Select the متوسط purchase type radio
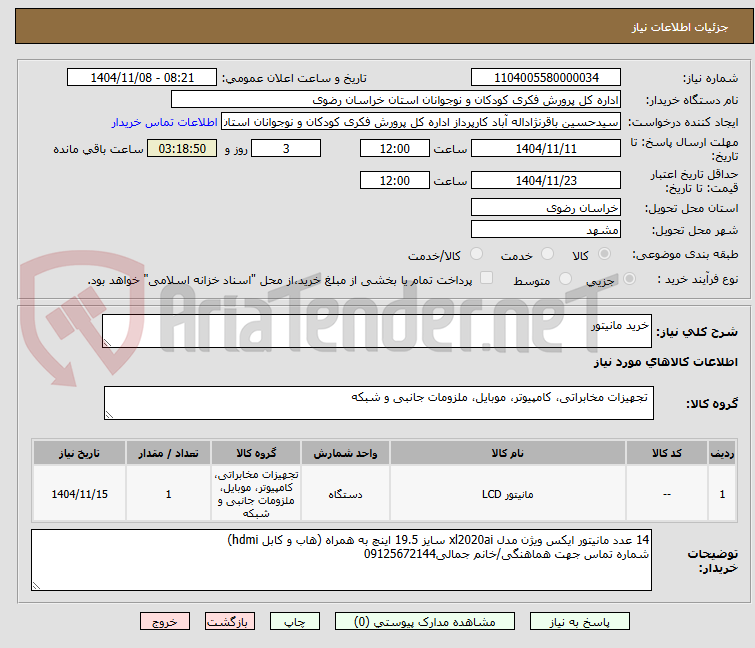This screenshot has height=648, width=755. click(565, 279)
